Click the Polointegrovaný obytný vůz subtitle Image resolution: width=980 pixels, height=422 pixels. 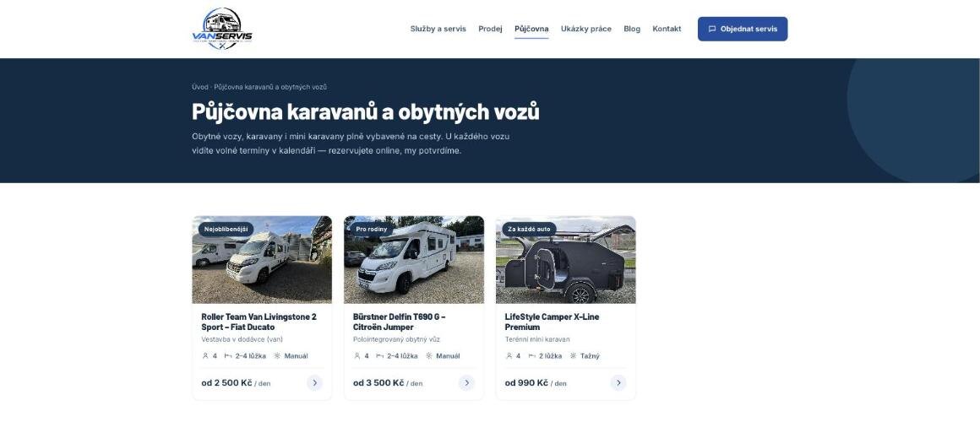[x=396, y=339]
